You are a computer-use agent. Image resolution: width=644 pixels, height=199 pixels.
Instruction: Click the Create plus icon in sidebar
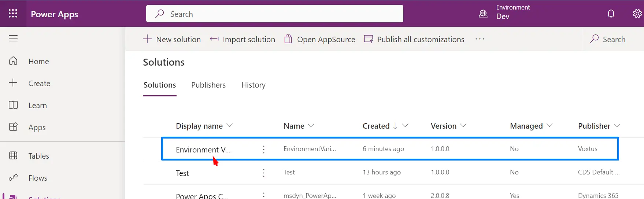tap(13, 82)
